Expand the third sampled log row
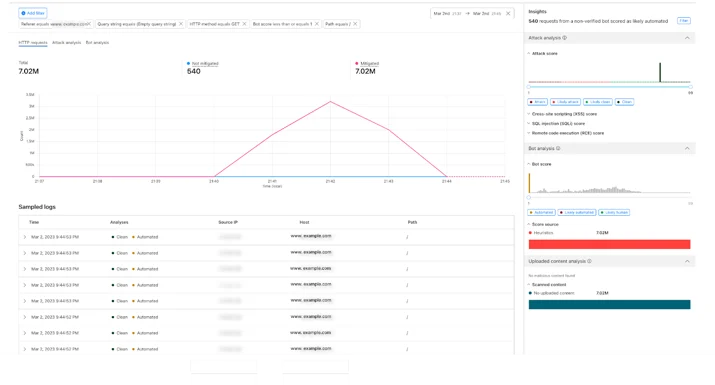The height and width of the screenshot is (385, 715). (x=25, y=269)
